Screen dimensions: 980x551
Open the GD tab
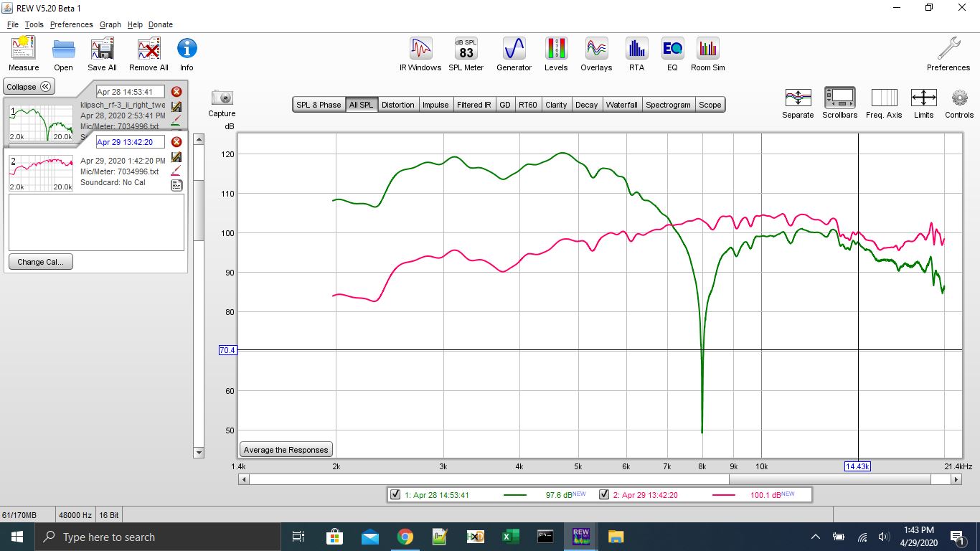505,105
